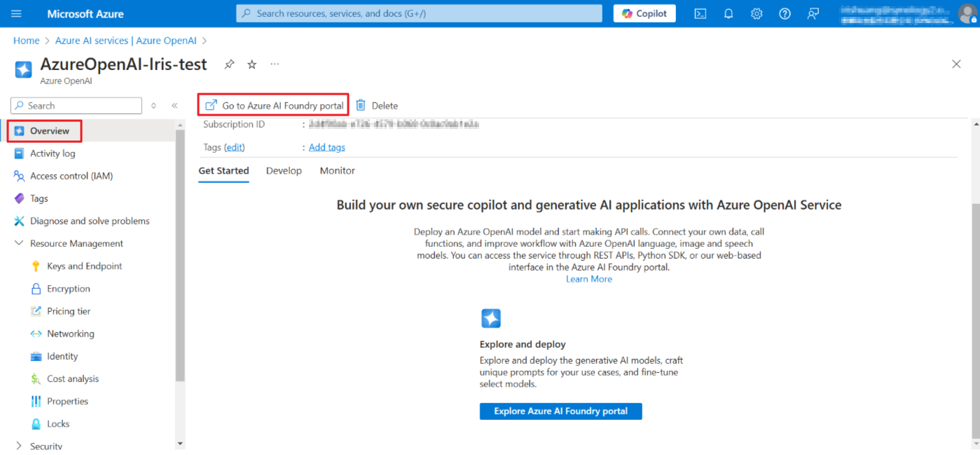Click the main content vertical scrollbar thumb

(x=976, y=321)
